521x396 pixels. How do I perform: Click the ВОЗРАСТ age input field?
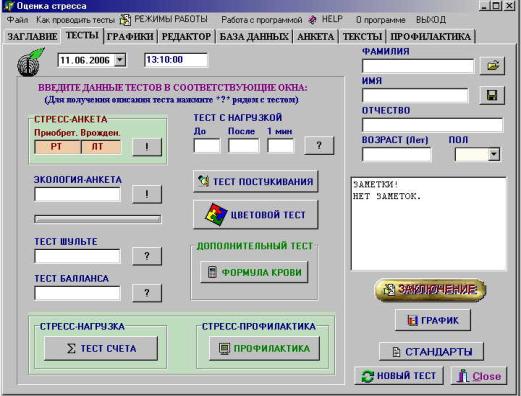point(396,154)
